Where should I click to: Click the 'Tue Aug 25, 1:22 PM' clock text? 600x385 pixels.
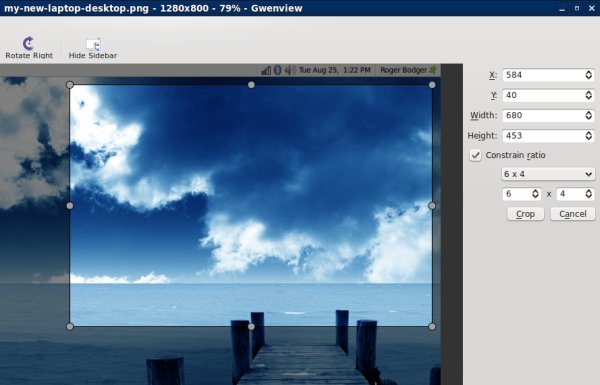pos(334,70)
